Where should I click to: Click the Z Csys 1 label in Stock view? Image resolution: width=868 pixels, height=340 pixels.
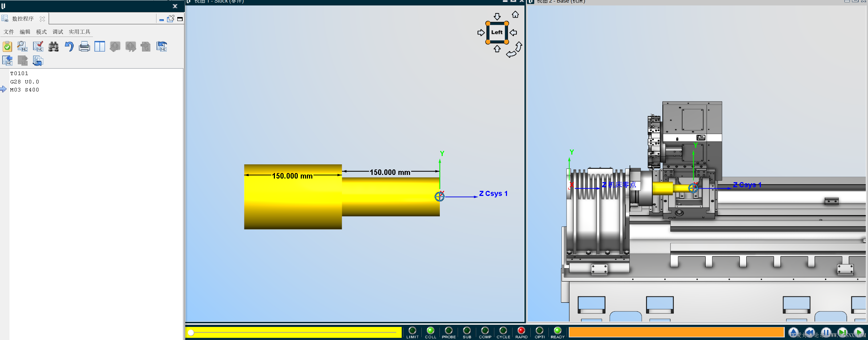click(494, 193)
